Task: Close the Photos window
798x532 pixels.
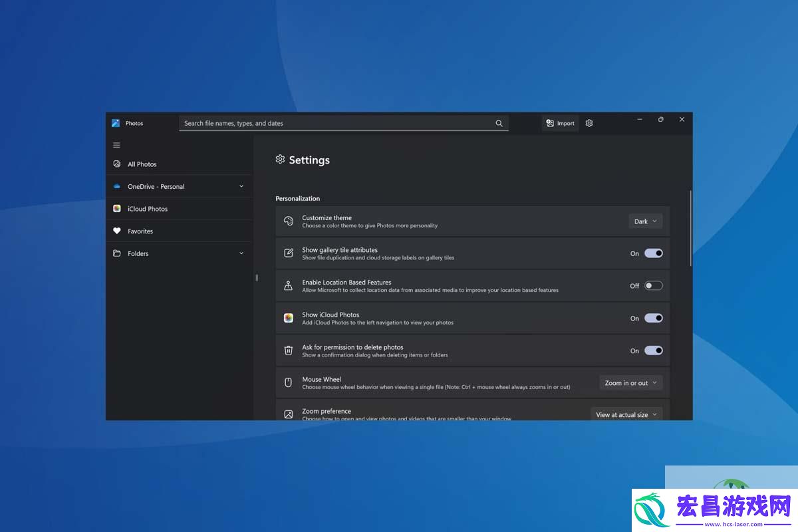Action: coord(682,119)
